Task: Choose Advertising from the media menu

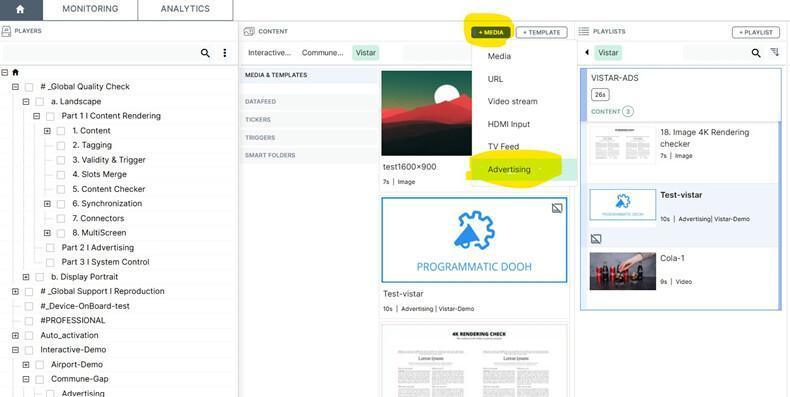Action: click(x=523, y=170)
